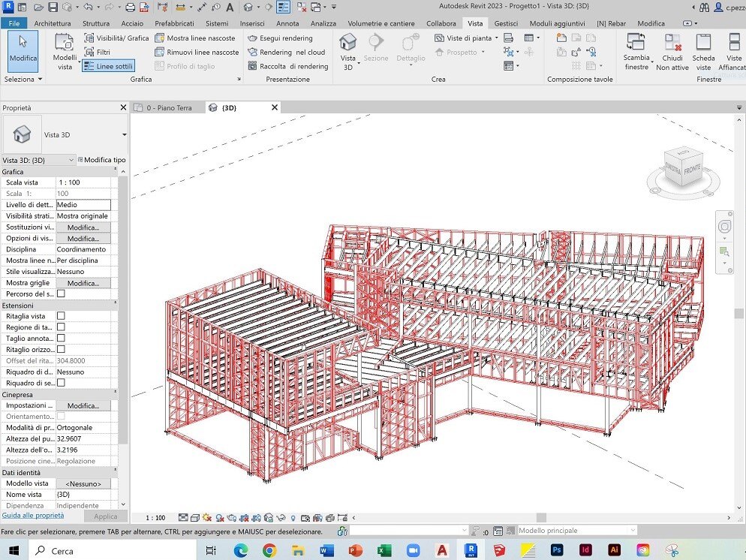Collapse the Grafica properties group
This screenshot has height=560, width=746.
(115, 170)
